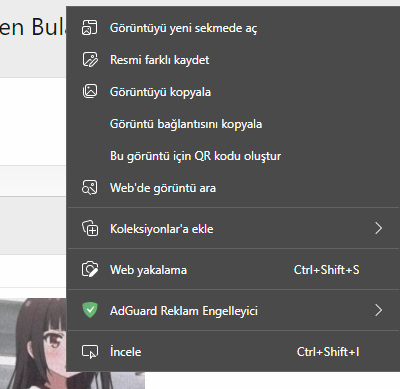
Task: Click the web image search icon
Action: (90, 188)
